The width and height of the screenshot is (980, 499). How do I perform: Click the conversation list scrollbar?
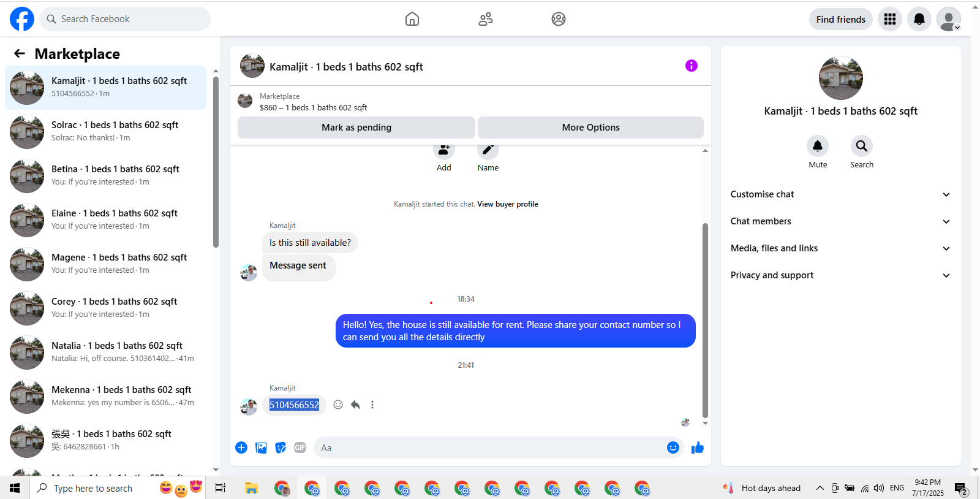216,162
